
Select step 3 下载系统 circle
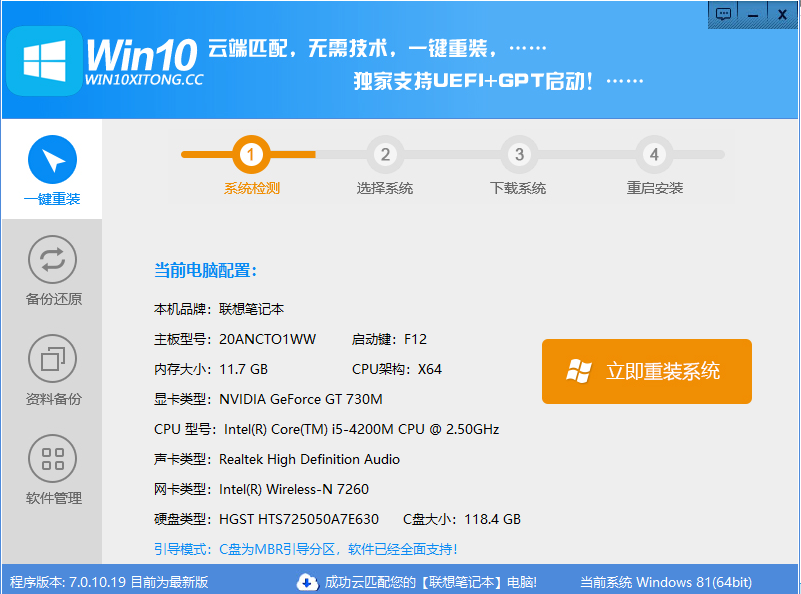point(519,154)
